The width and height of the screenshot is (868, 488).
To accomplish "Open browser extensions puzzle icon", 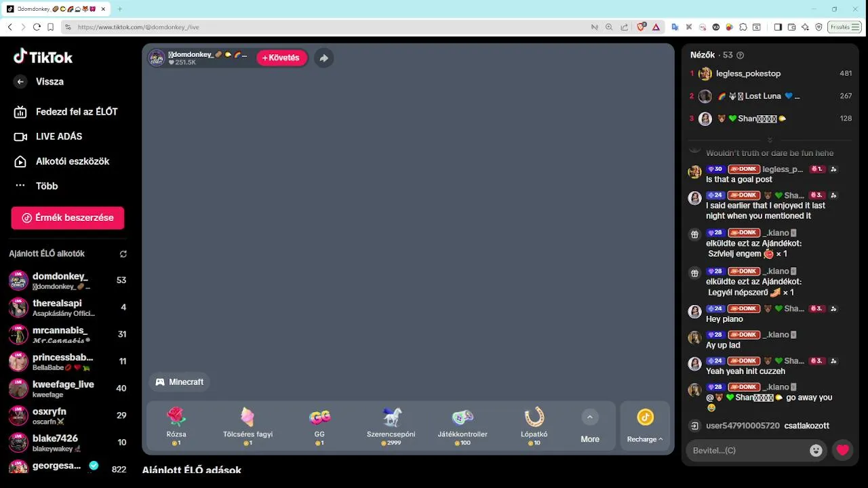I will tap(743, 27).
